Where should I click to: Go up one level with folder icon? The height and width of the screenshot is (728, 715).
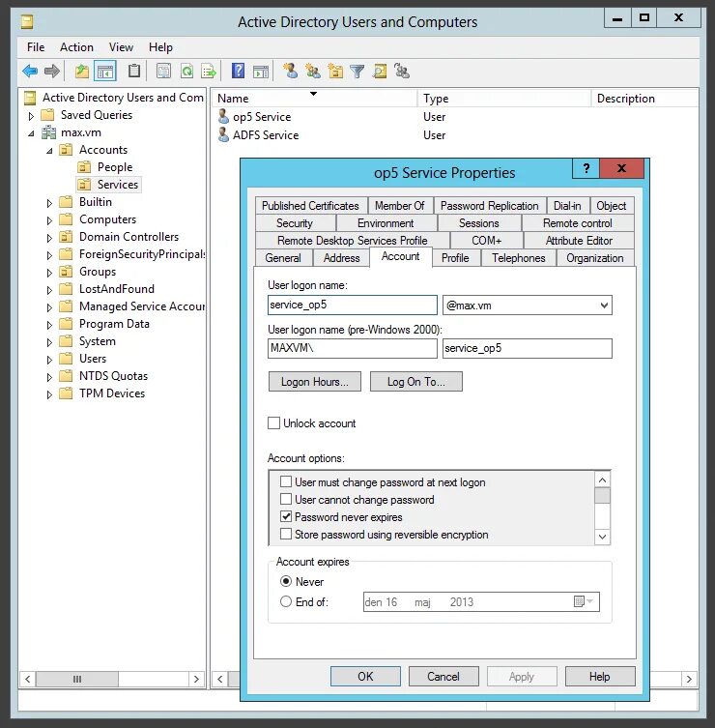[x=82, y=71]
